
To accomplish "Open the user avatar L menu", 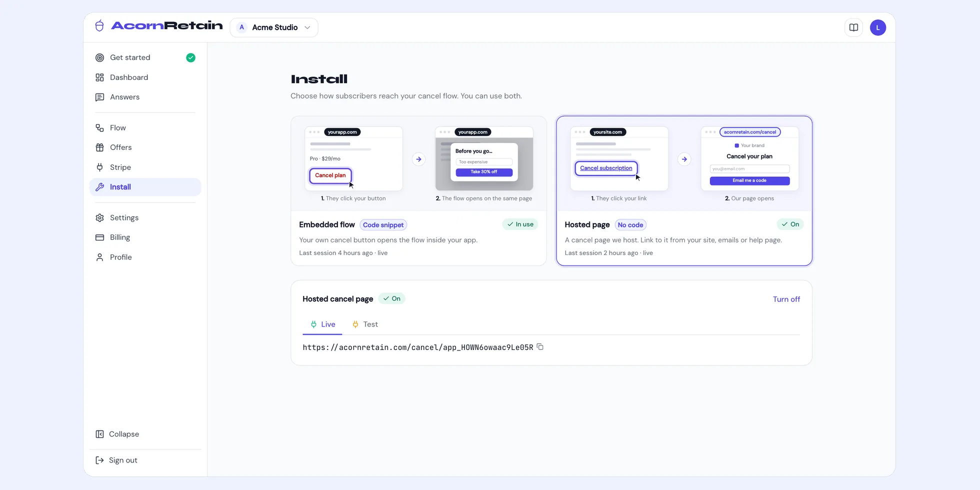I will tap(877, 27).
